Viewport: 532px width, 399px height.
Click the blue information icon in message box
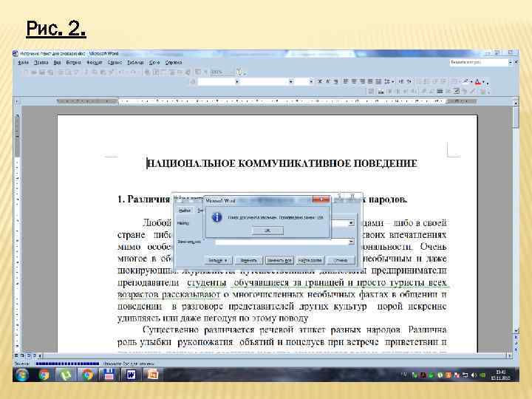[x=216, y=216]
